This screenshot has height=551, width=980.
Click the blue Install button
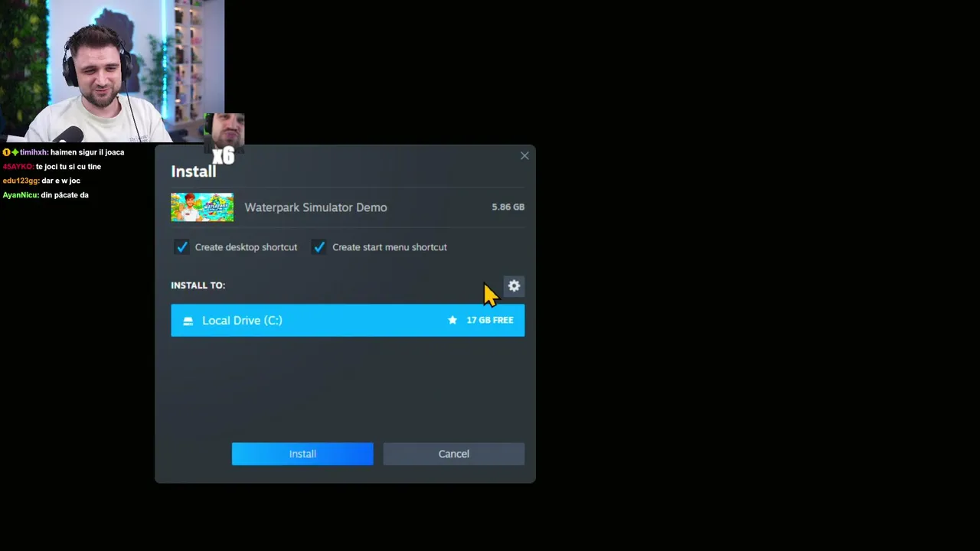(302, 454)
